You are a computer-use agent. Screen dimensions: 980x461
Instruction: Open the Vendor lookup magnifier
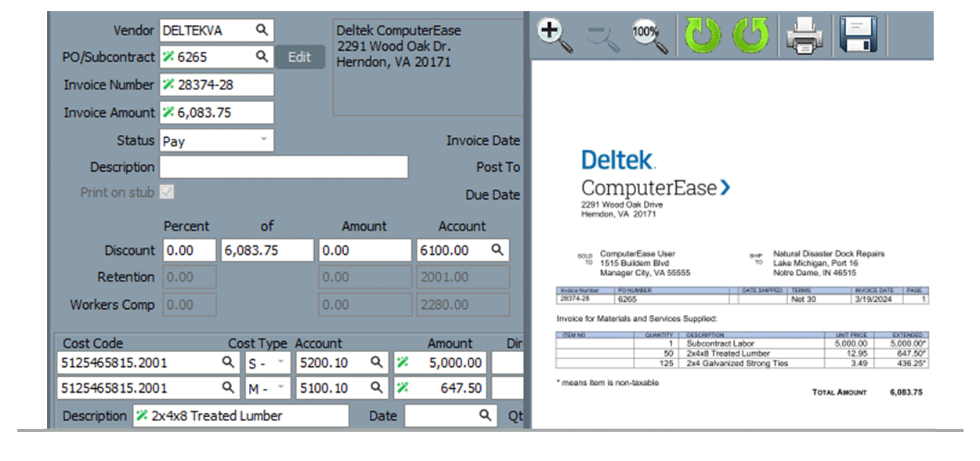click(x=262, y=30)
